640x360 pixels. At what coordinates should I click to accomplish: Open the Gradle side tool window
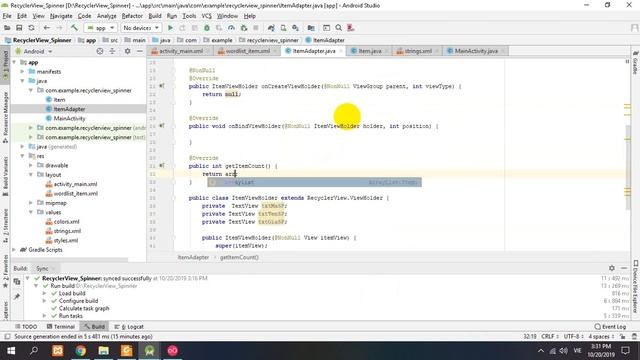(x=636, y=62)
